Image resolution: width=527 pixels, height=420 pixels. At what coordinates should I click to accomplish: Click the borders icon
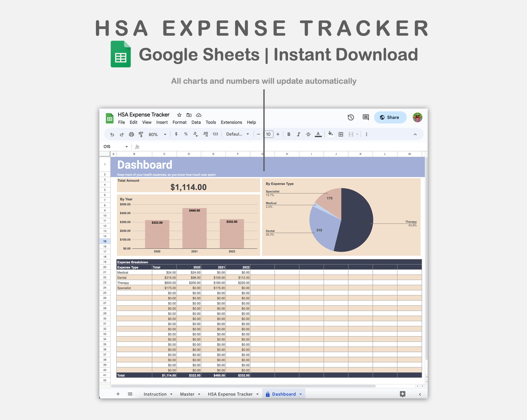pos(341,134)
